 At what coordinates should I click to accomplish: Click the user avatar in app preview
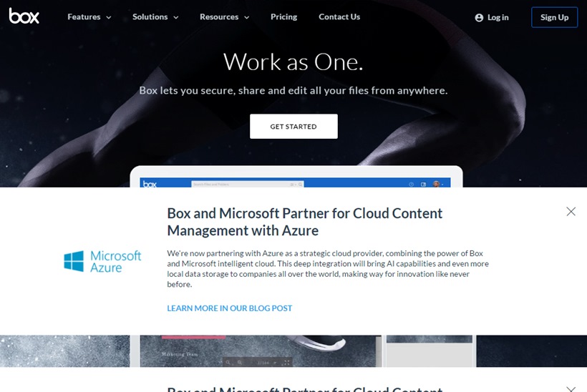click(x=436, y=184)
